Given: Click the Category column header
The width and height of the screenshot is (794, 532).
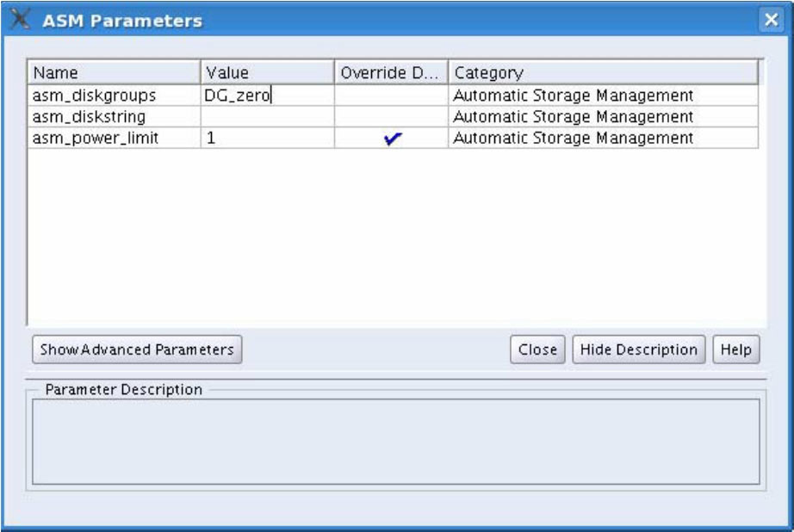Looking at the screenshot, I should [x=603, y=72].
